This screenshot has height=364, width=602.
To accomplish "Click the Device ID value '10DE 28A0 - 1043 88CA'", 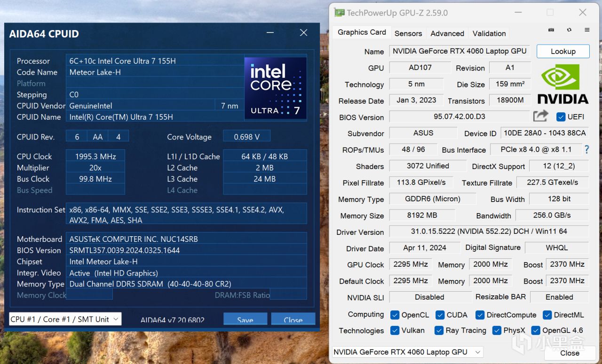I will 545,133.
